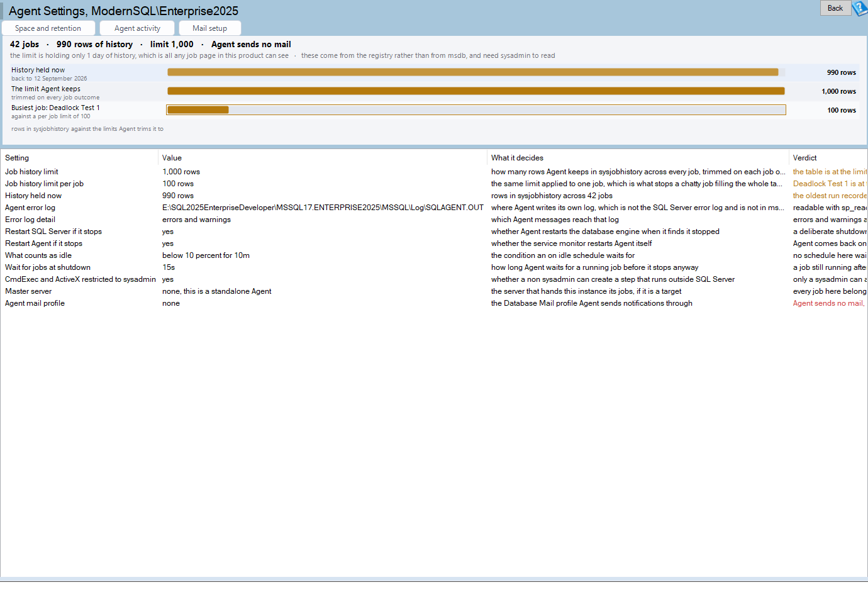Select the 'Job history limit per job' setting
Screen dimensions: 868x614
pos(44,184)
